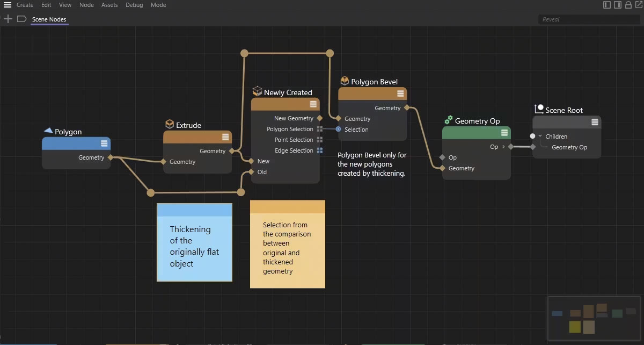The height and width of the screenshot is (345, 644).
Task: Open the hamburger main menu icon
Action: (x=8, y=5)
